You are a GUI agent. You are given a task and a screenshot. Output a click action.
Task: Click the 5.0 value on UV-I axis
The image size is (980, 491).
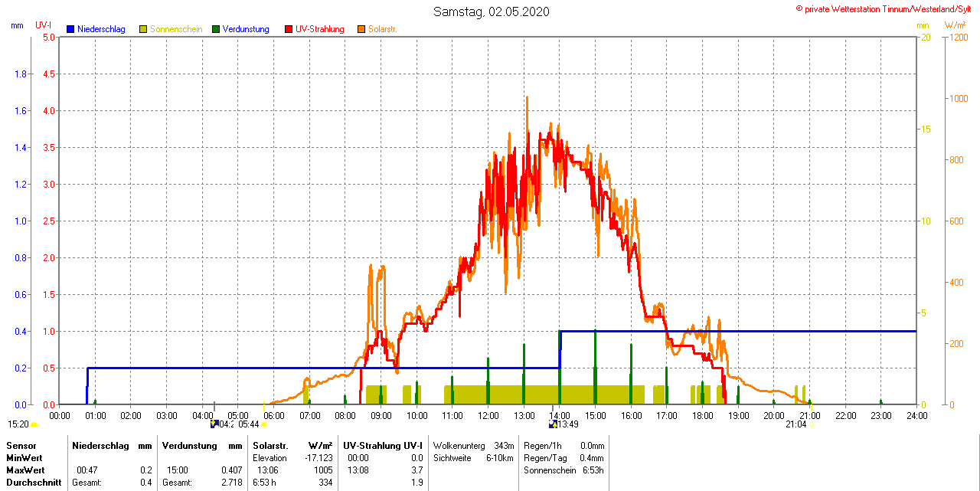point(49,37)
